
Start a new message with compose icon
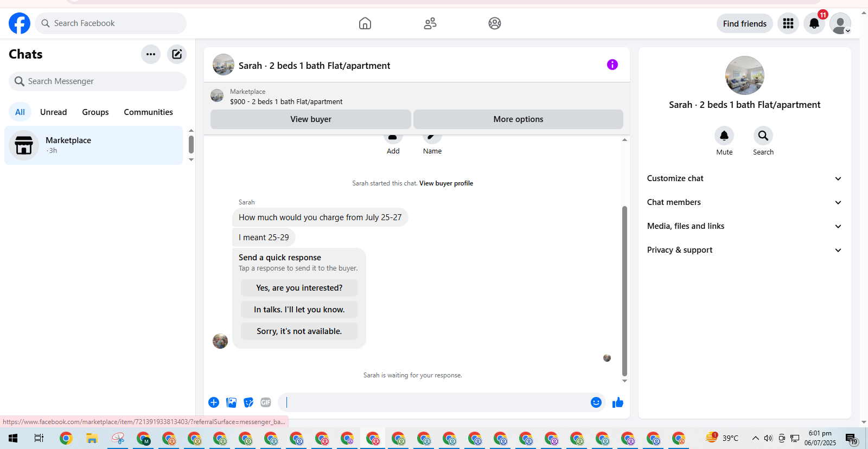point(177,54)
